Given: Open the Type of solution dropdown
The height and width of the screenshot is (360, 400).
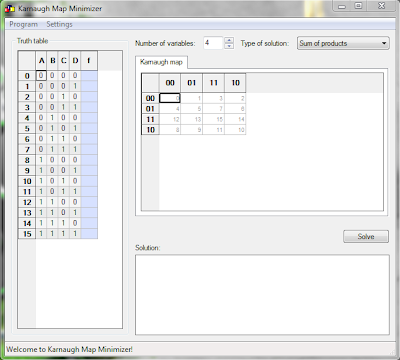Looking at the screenshot, I should tap(343, 43).
